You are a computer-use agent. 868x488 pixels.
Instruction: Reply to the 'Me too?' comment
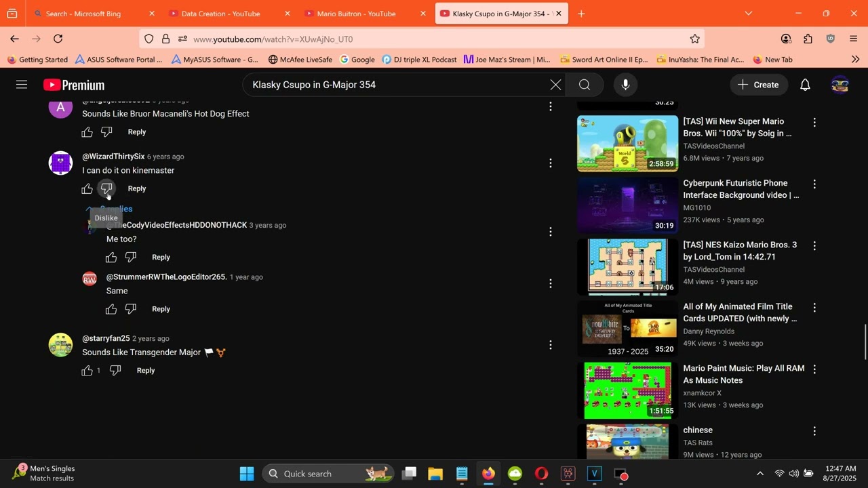161,258
